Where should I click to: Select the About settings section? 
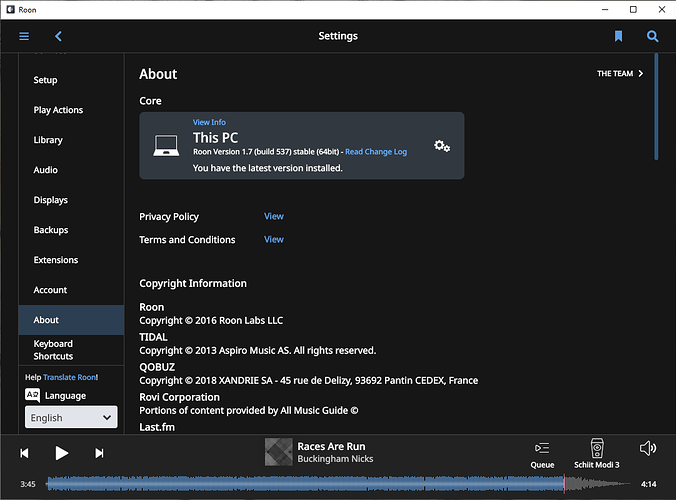coord(71,320)
